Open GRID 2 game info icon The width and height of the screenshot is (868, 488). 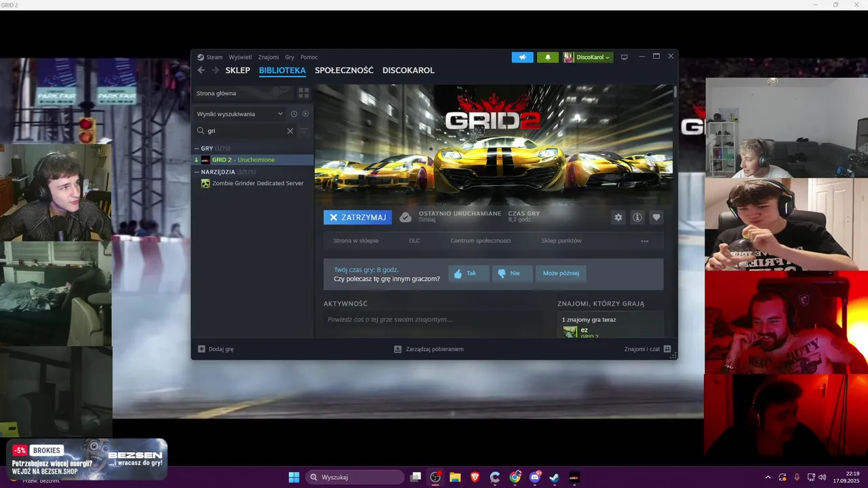[637, 218]
